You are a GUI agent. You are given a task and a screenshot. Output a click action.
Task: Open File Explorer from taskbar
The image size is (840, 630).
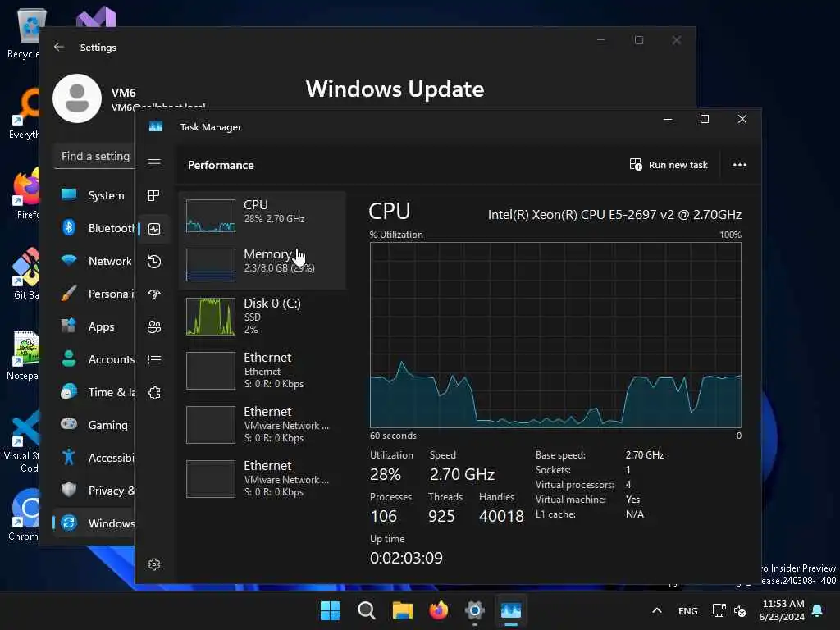coord(402,610)
